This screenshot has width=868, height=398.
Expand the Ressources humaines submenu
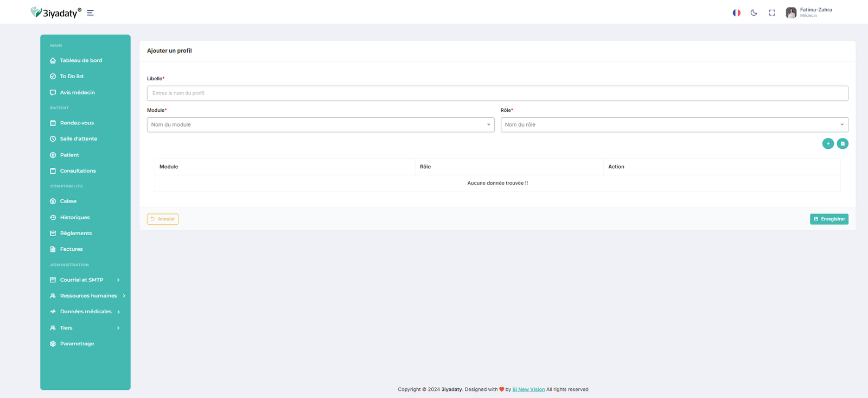click(88, 296)
